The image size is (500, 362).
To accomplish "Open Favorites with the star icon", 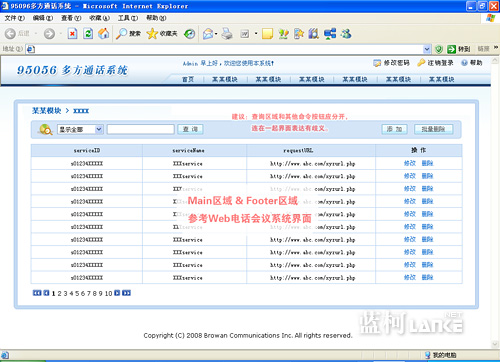I will click(x=162, y=33).
